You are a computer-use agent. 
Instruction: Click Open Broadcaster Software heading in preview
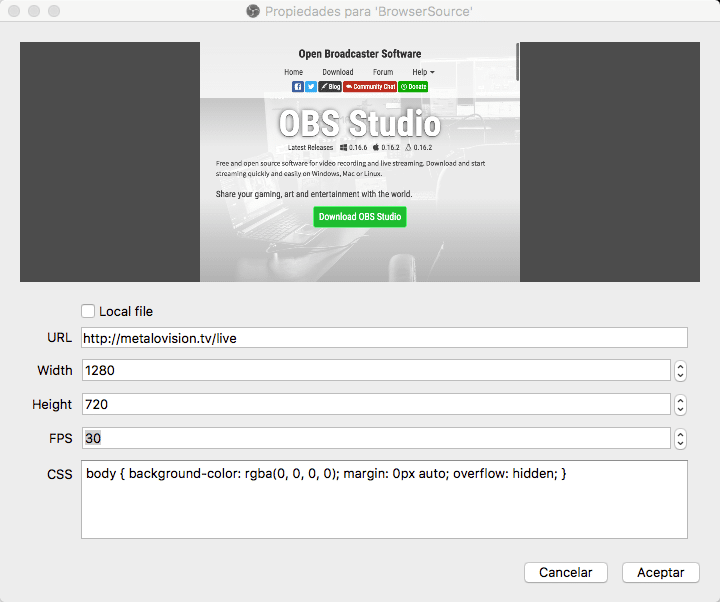[360, 54]
